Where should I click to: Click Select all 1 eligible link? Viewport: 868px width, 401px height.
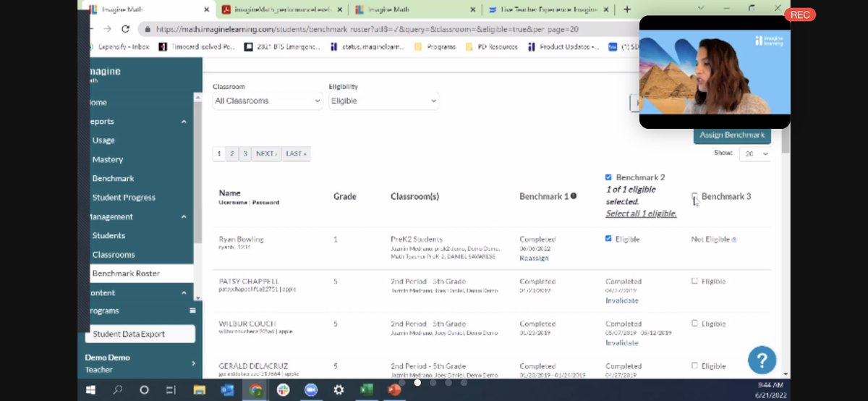pos(641,214)
